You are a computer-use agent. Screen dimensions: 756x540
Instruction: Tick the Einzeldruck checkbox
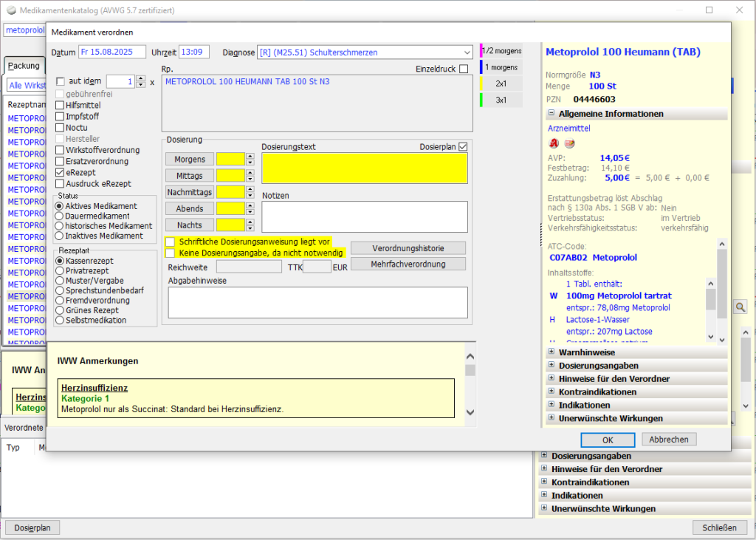464,69
